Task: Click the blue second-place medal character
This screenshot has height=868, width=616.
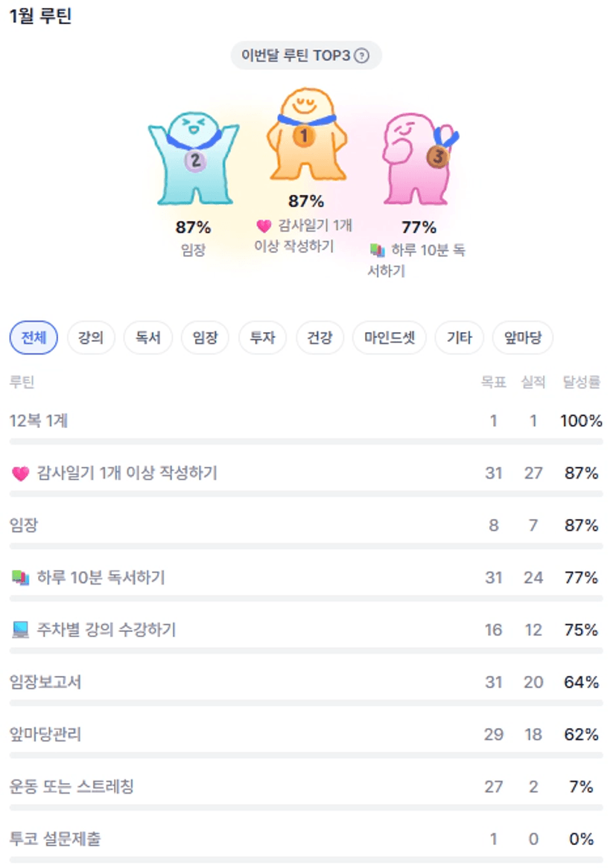Action: [x=194, y=158]
